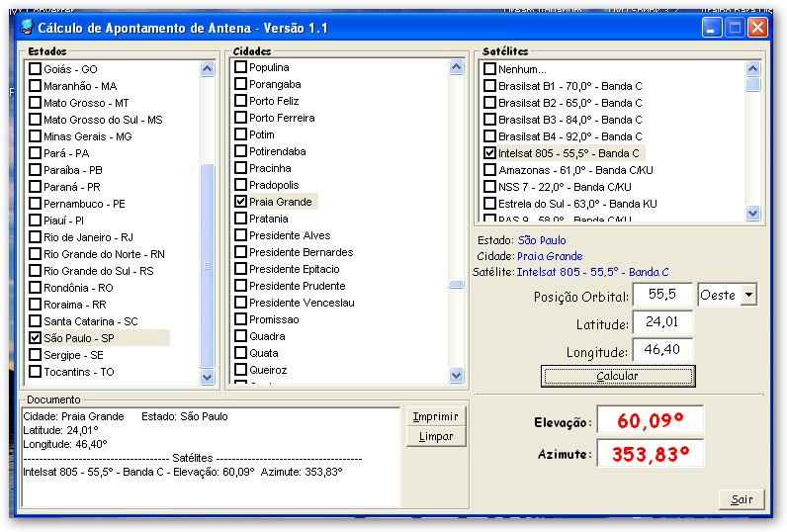Viewport: 787px width, 532px height.
Task: Uncheck Intelsat 805 - 55,5° satellite
Action: tap(489, 153)
